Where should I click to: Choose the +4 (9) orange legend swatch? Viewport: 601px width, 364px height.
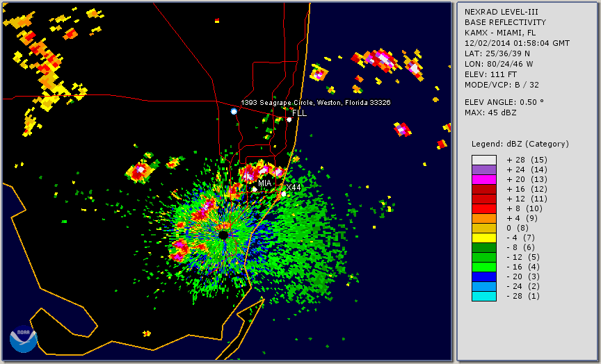[484, 219]
